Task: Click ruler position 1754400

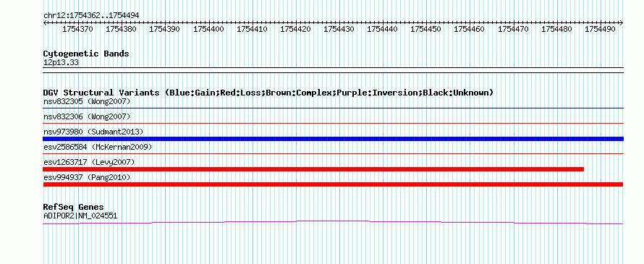Action: pyautogui.click(x=208, y=30)
